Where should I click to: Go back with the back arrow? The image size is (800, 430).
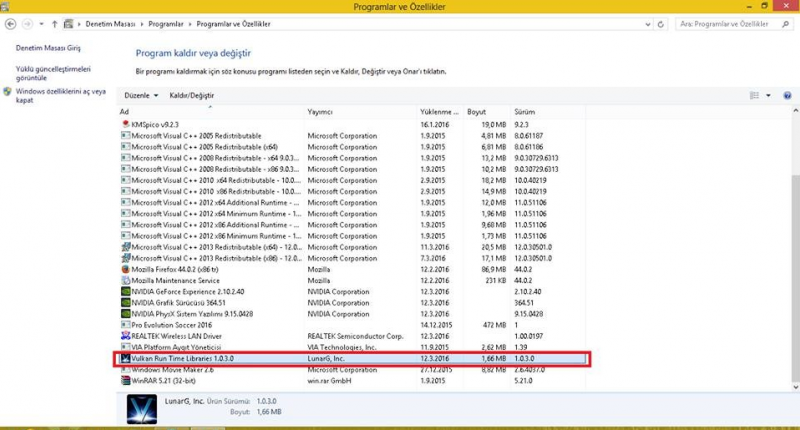click(10, 24)
